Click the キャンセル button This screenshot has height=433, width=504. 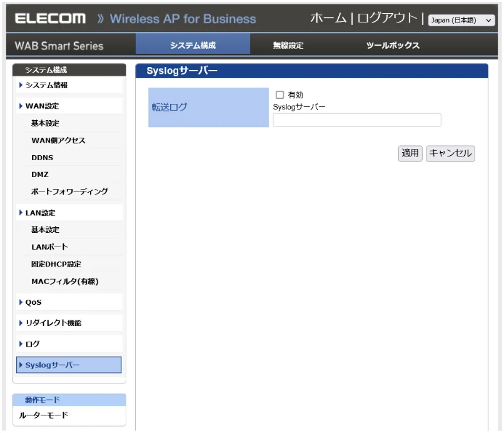tap(450, 153)
